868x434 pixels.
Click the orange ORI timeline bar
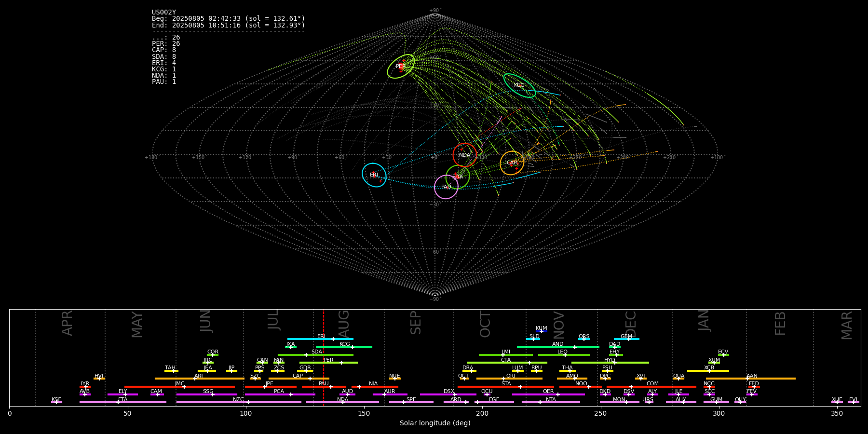(509, 379)
